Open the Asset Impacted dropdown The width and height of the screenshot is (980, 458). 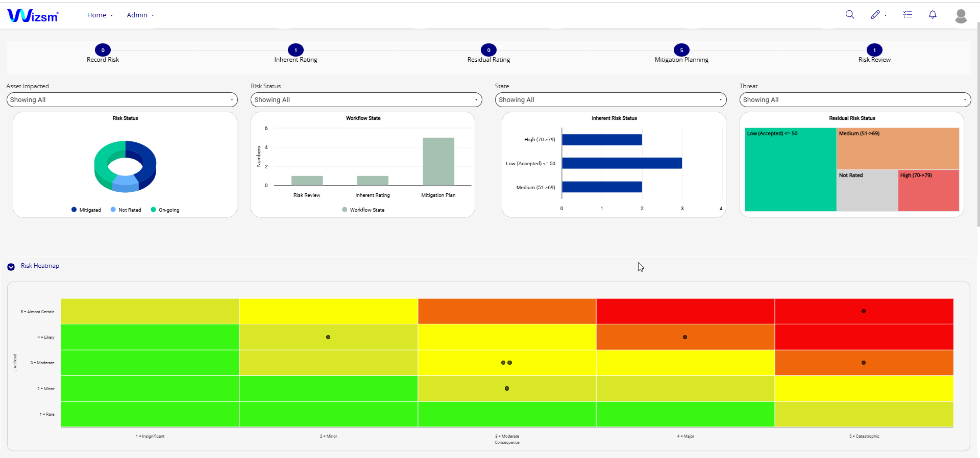click(122, 100)
